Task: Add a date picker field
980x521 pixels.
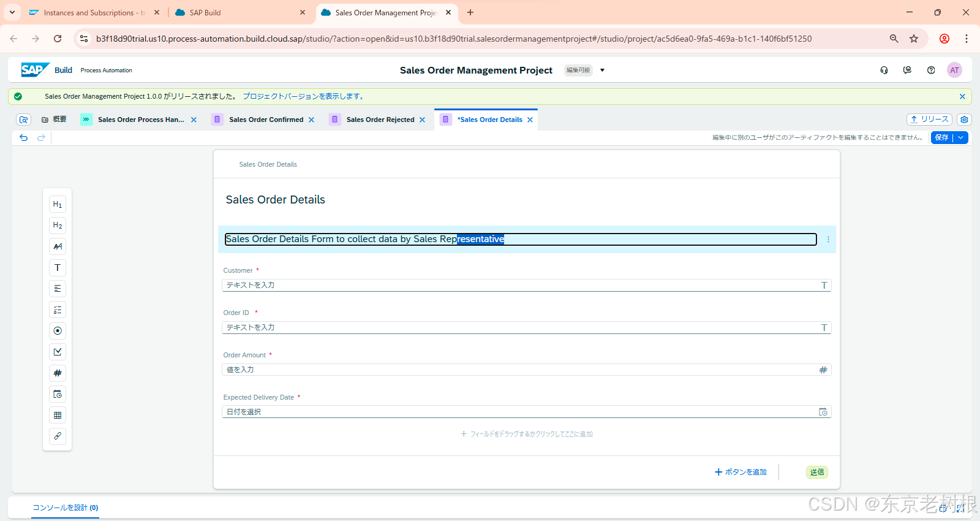Action: (x=58, y=394)
